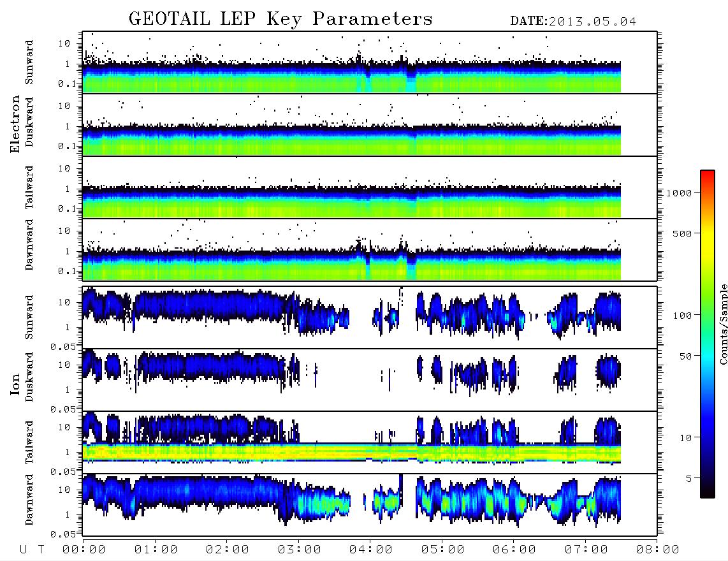Click the 5 colorbar tick value
The width and height of the screenshot is (728, 561).
click(x=689, y=479)
